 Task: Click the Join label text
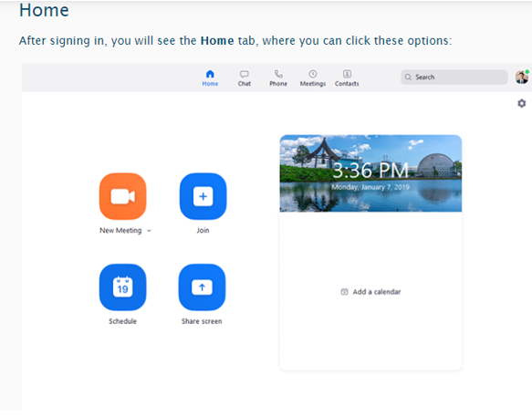203,230
